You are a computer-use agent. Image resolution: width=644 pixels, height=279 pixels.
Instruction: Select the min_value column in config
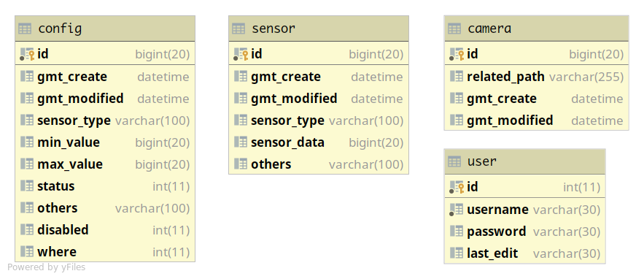(x=105, y=142)
